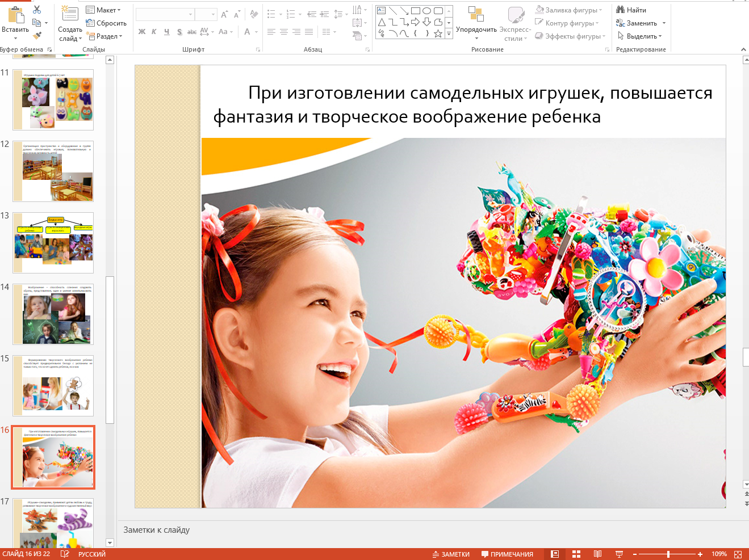Viewport: 749px width, 560px height.
Task: Toggle bold Ж formatting
Action: (x=142, y=32)
